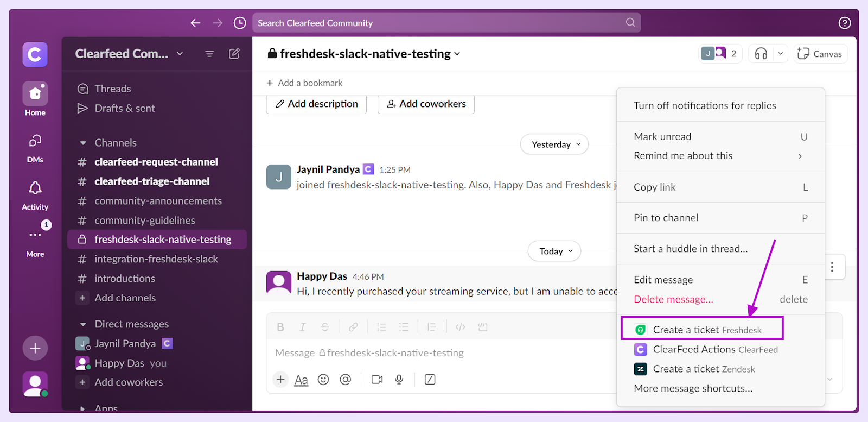Toggle ordered list formatting

(x=381, y=327)
